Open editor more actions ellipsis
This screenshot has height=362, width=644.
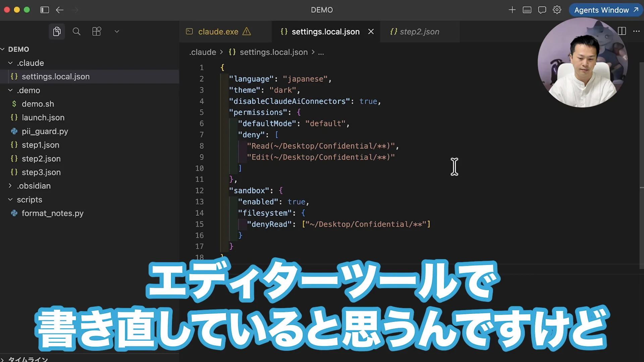pos(636,31)
